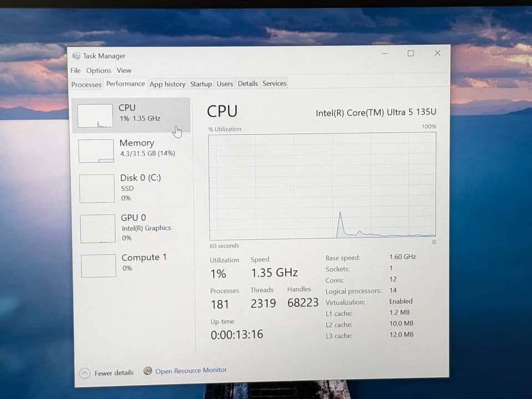Click the Cores value 12

393,279
